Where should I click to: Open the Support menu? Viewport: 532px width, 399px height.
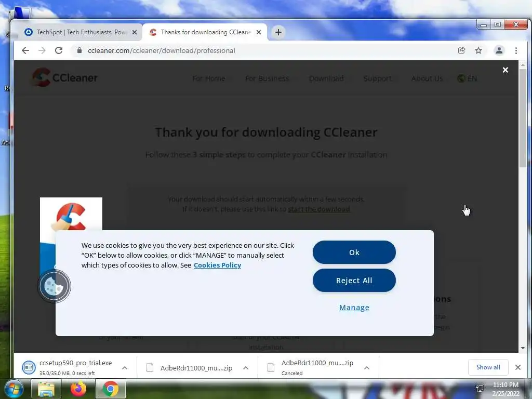click(377, 79)
